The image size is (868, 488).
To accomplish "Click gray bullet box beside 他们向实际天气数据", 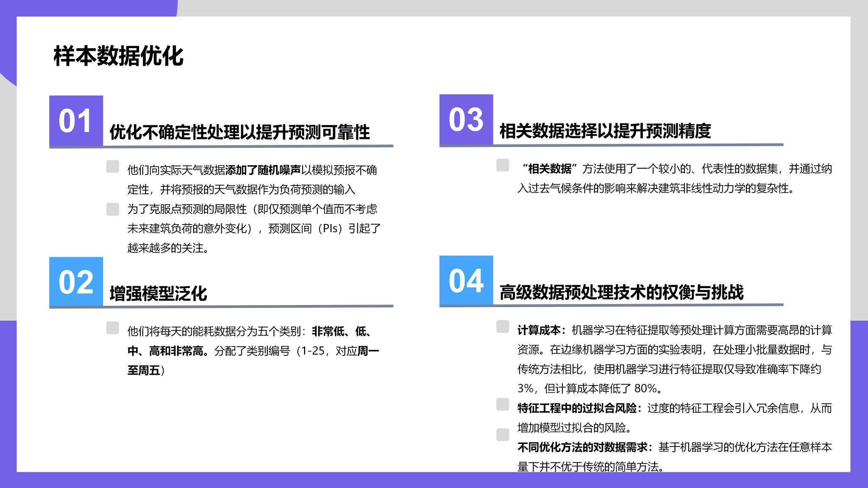I will tap(112, 166).
